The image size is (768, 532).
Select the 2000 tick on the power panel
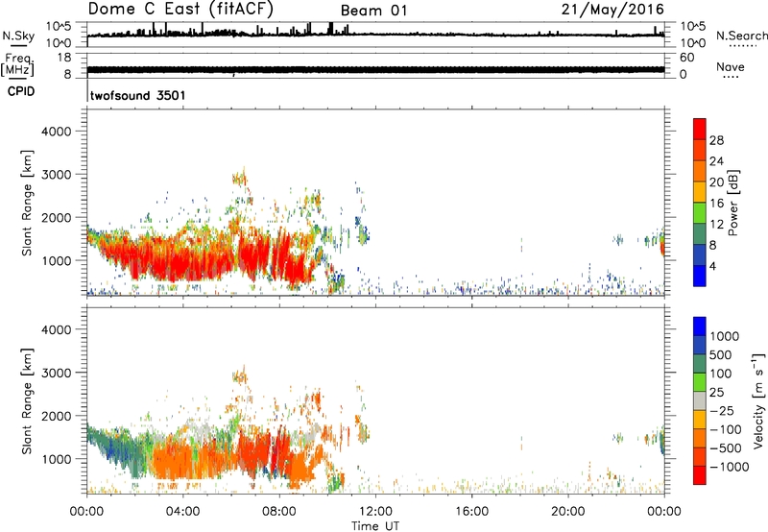(x=56, y=217)
